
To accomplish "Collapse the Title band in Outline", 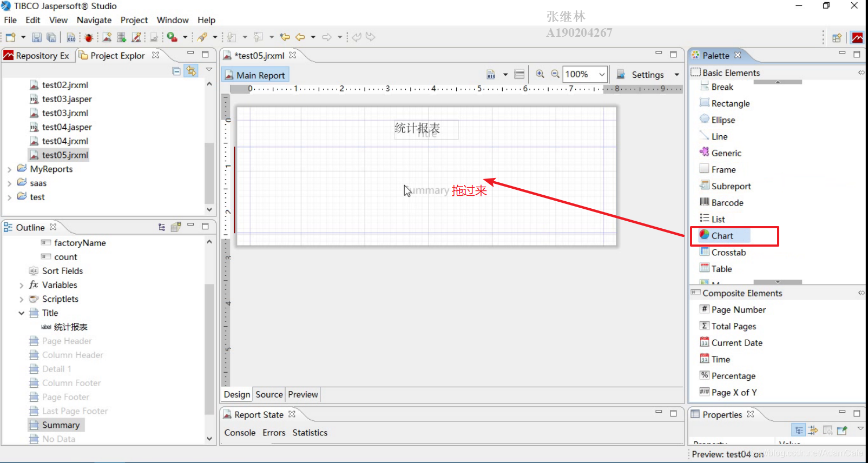I will (x=21, y=313).
